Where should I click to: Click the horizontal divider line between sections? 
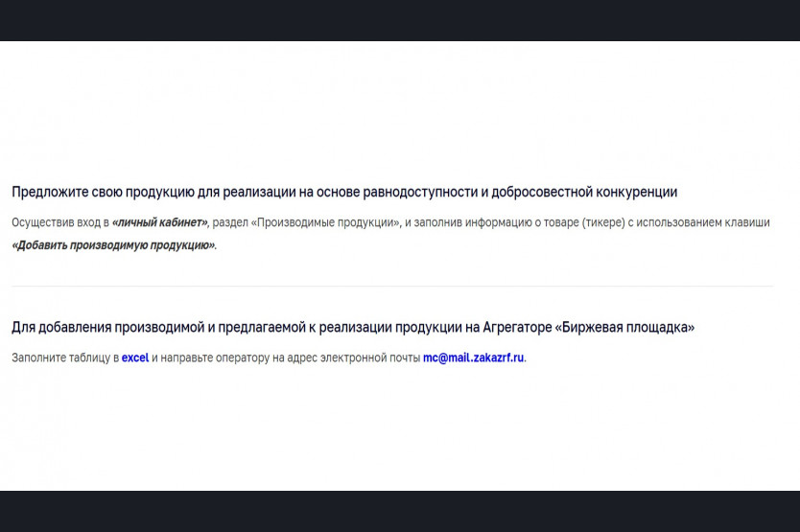coord(392,287)
